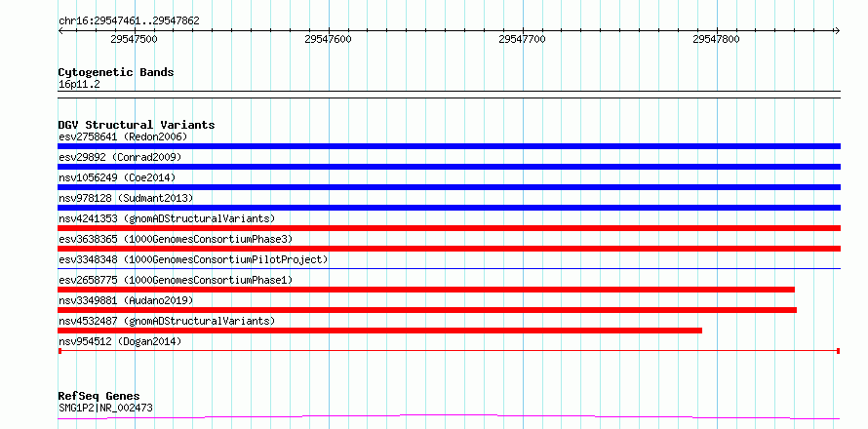
Task: Open the esv29892 (Conrad2009) variant label
Action: click(120, 157)
